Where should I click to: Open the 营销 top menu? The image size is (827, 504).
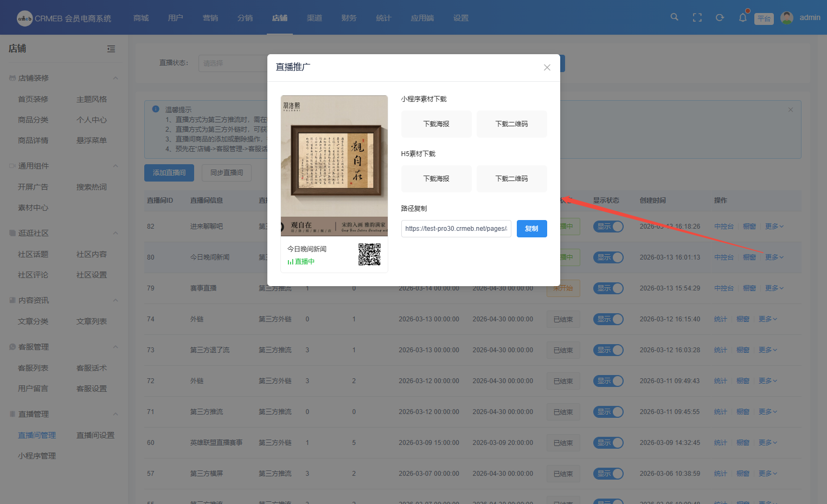pyautogui.click(x=210, y=18)
